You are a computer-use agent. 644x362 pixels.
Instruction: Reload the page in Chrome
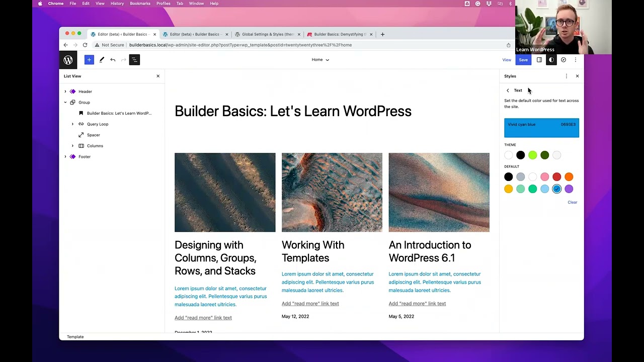pos(85,45)
